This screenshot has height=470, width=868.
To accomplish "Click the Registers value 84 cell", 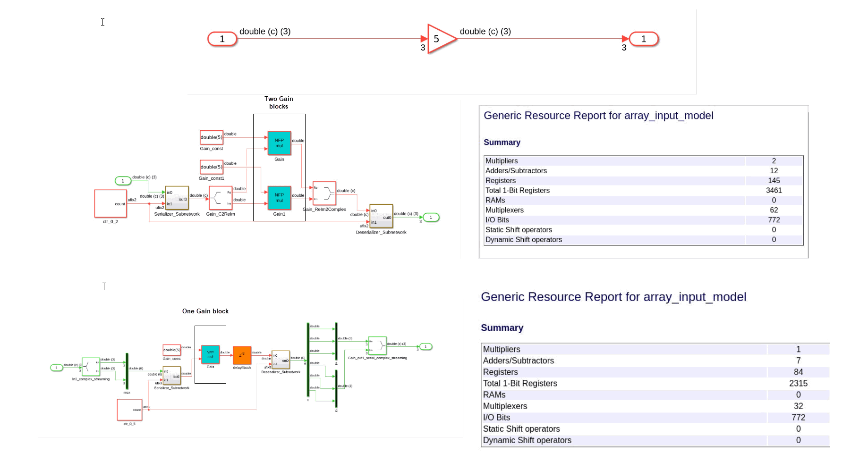I will pos(799,372).
